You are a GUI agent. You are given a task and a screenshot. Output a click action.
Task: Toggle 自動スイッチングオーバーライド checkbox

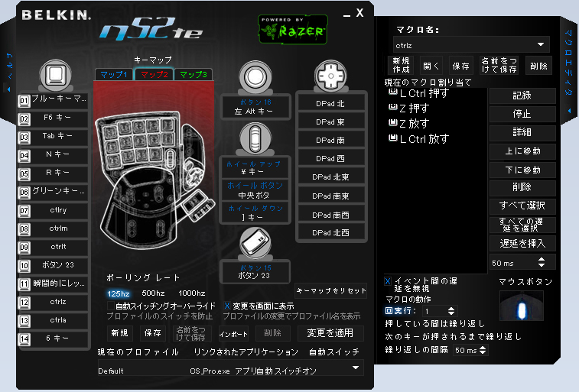110,306
